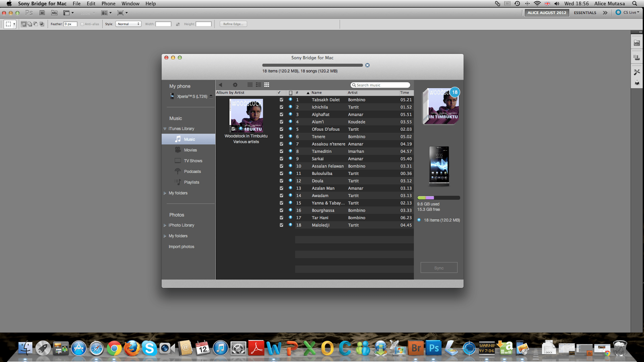Screen dimensions: 644x362
Task: Open the Edit menu
Action: [x=91, y=4]
